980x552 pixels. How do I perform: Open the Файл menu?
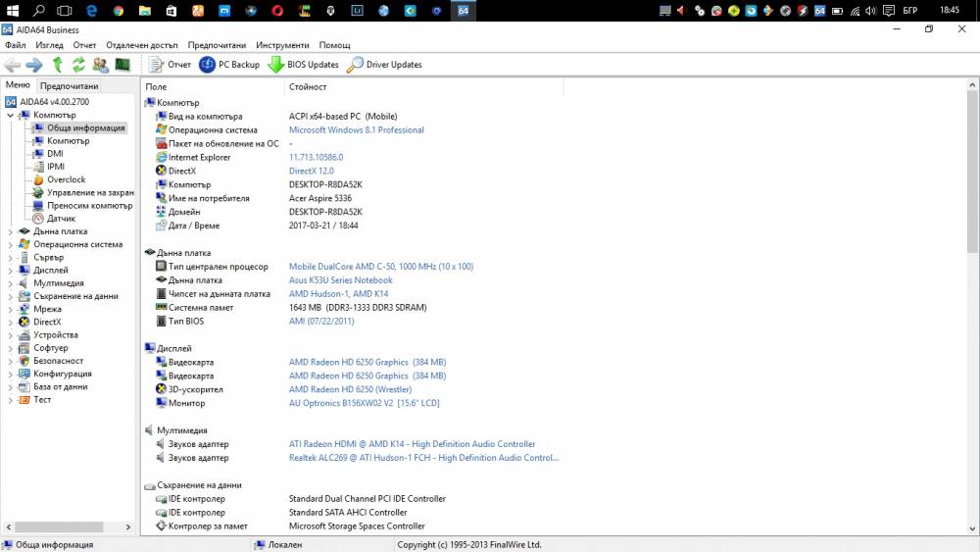(16, 45)
